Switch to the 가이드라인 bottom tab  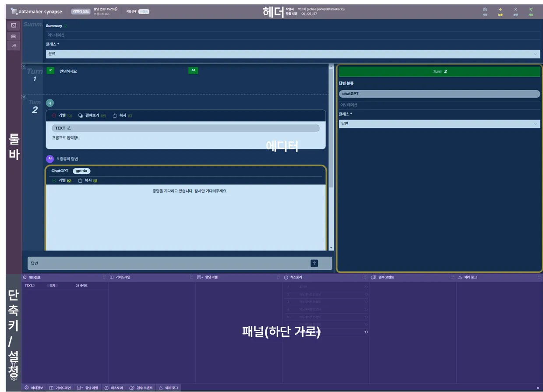pos(60,388)
